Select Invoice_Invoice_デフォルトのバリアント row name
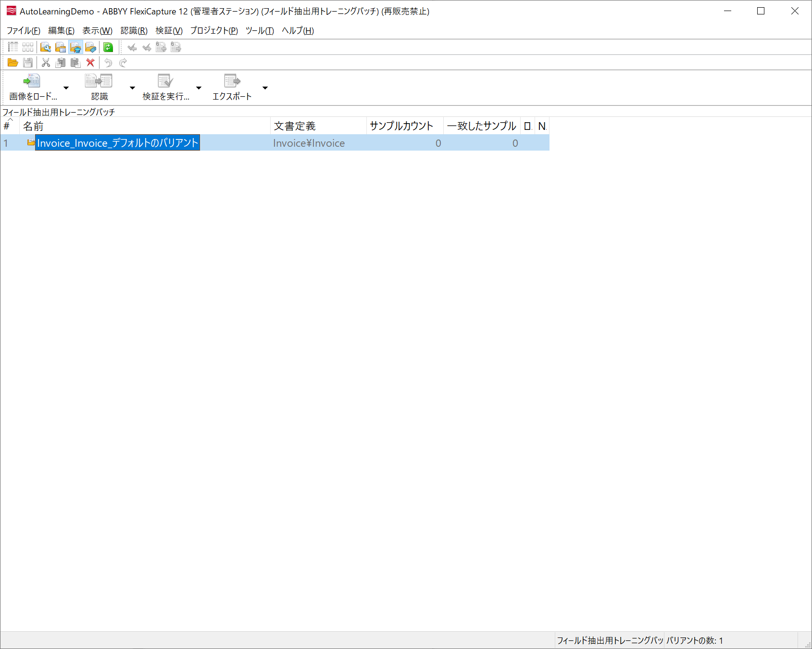Viewport: 812px width, 649px height. [117, 143]
